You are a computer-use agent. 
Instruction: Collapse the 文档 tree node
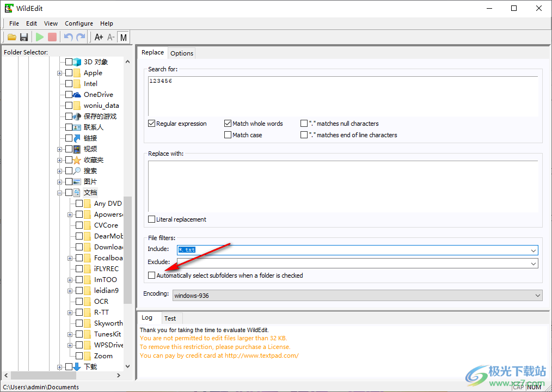59,193
